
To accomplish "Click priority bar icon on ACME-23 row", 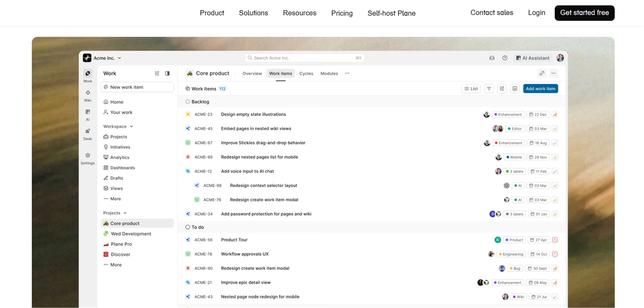I will [555, 115].
